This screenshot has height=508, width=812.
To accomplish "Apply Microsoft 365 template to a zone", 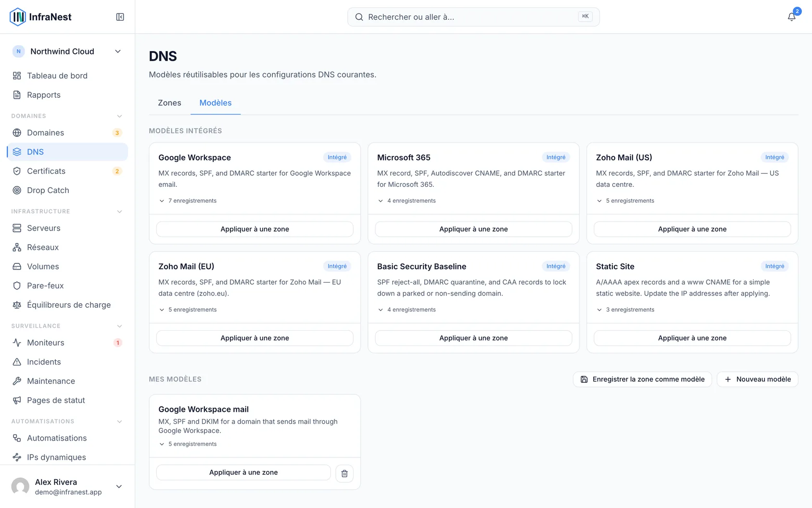I will pos(473,229).
